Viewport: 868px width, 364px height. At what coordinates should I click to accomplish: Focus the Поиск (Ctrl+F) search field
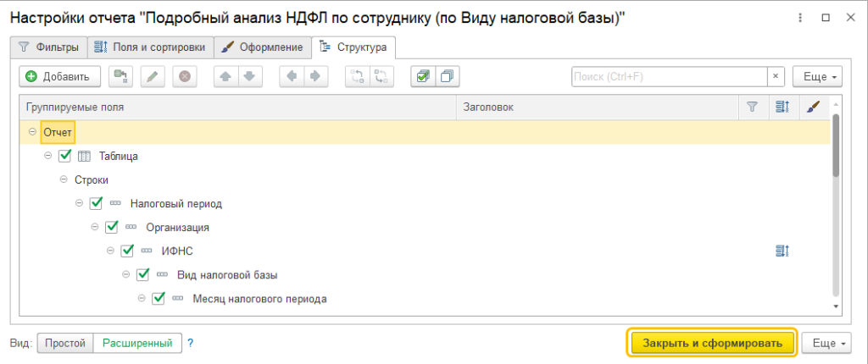670,77
